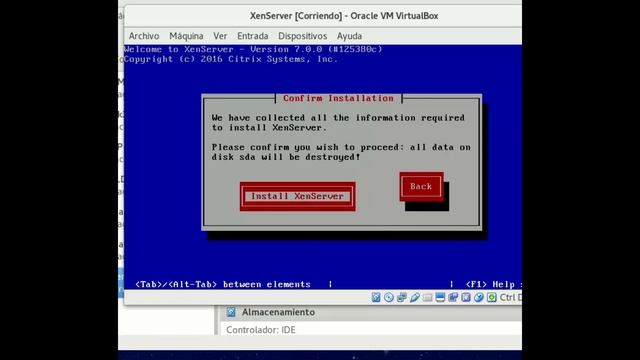Confirm with Install XenServer button
Viewport: 640px width, 360px height.
point(298,196)
